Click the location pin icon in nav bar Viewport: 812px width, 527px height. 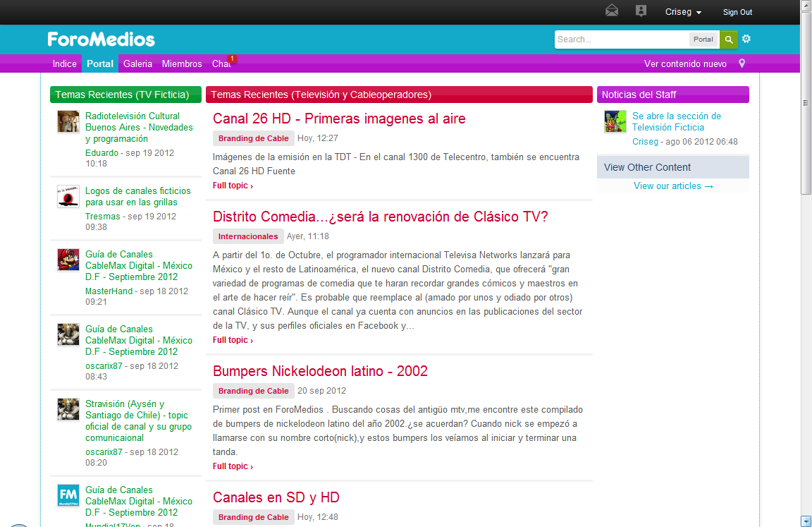click(742, 63)
